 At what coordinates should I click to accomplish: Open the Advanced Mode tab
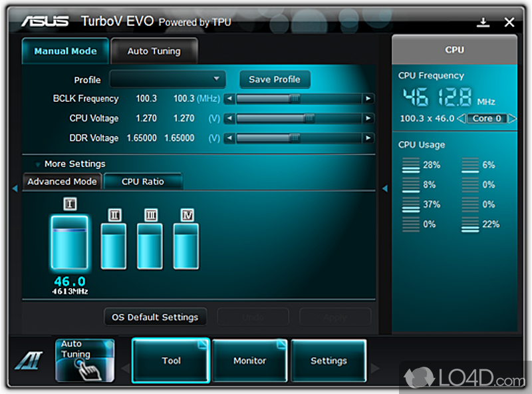tap(62, 182)
